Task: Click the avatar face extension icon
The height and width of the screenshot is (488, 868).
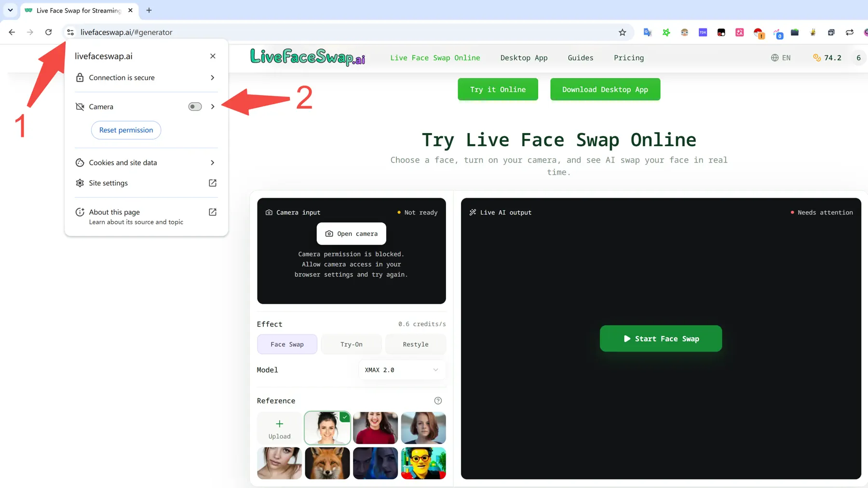Action: pos(684,32)
